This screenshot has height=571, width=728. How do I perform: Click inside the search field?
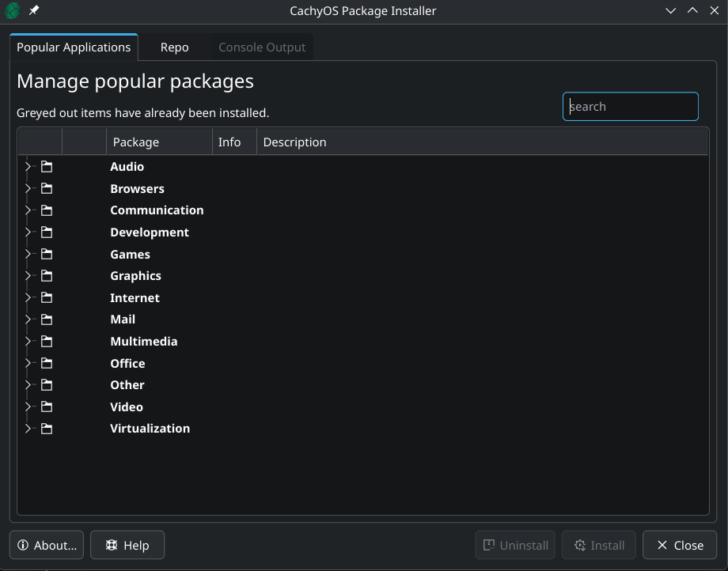630,106
